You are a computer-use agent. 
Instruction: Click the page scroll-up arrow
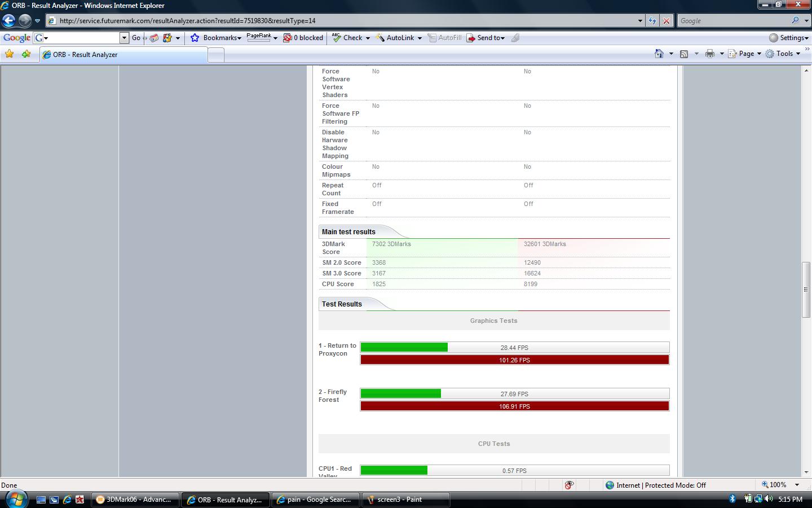click(806, 70)
